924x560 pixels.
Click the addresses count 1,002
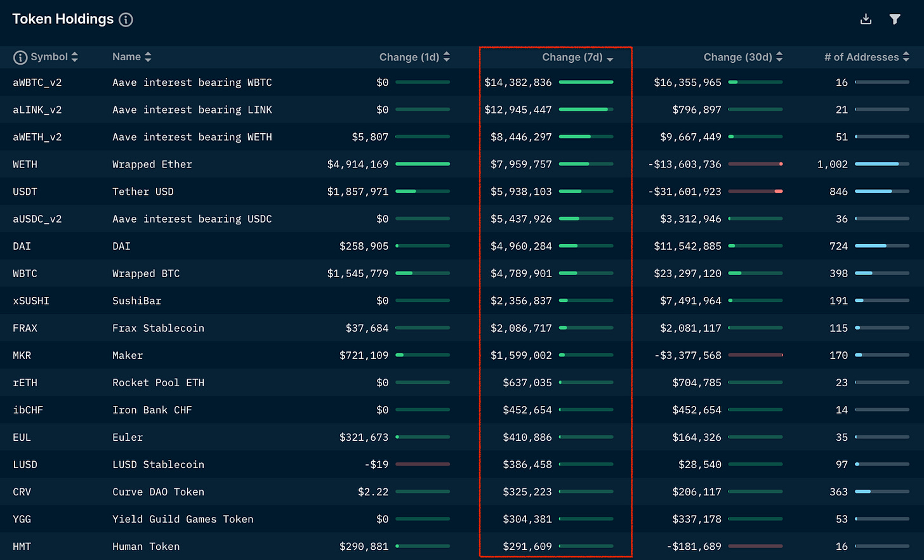[833, 164]
